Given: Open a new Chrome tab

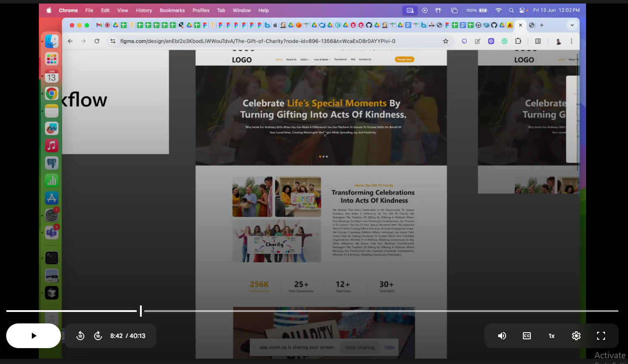Looking at the screenshot, I should click(542, 25).
